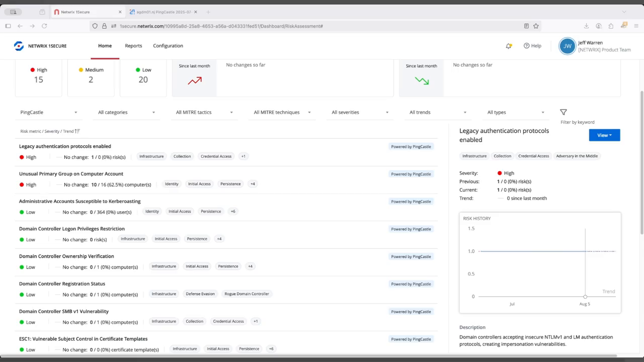Open the All MITRE techniques dropdown
Image resolution: width=644 pixels, height=362 pixels.
pos(282,113)
